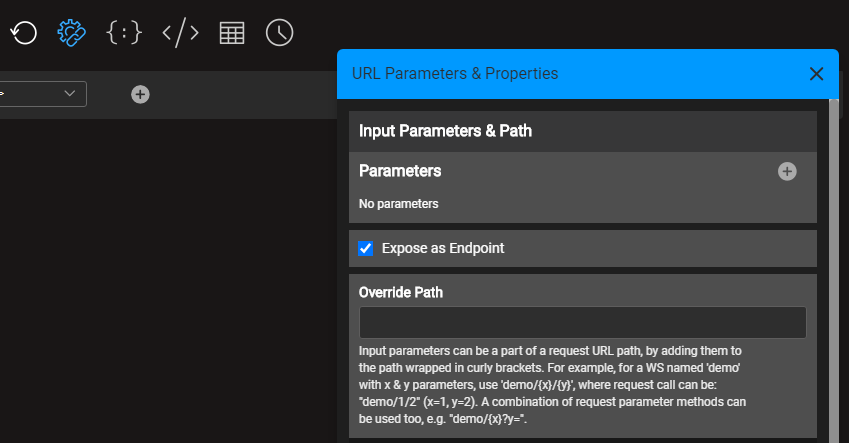Add a new parameter with plus icon

coord(787,171)
